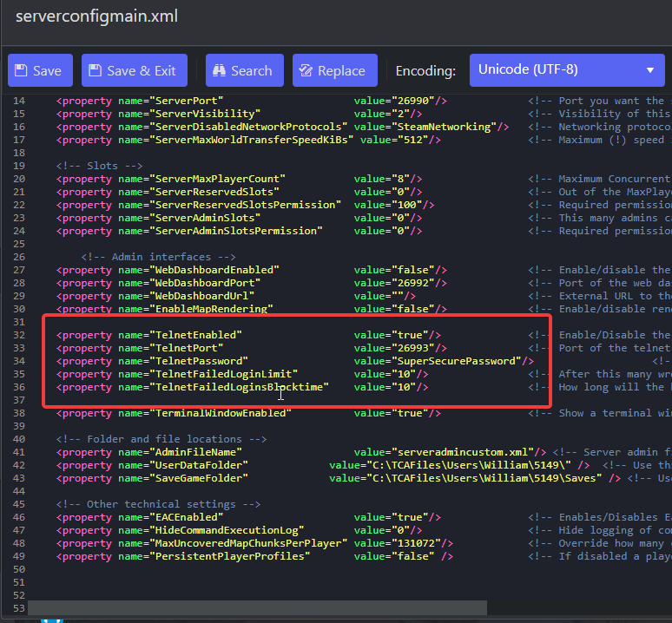
Task: Click the "ServerVisibility" property name
Action: (x=204, y=114)
